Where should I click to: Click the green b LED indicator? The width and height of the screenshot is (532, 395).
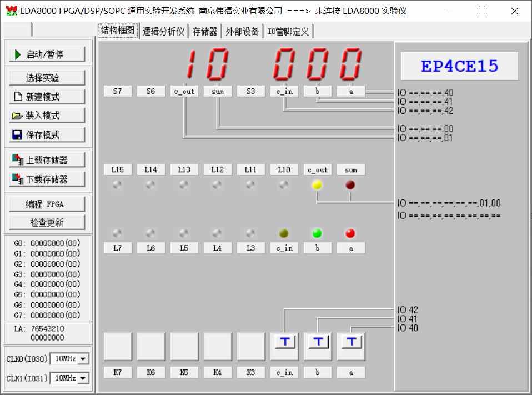pyautogui.click(x=317, y=233)
